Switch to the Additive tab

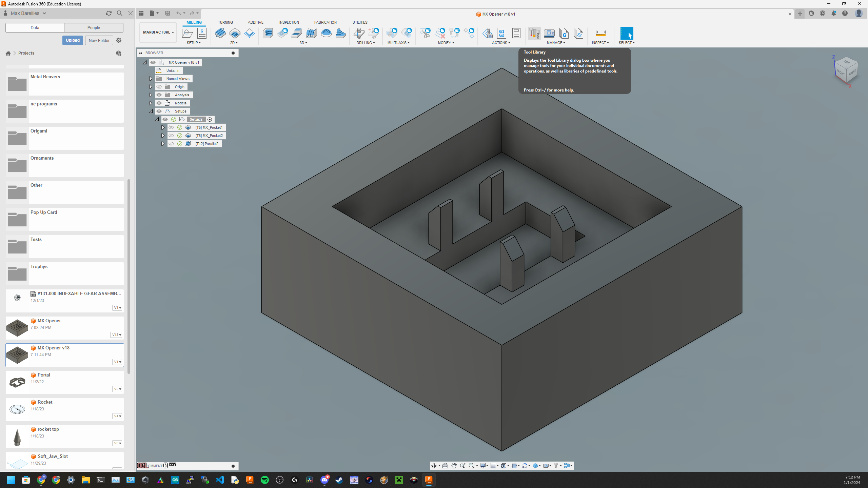pos(255,22)
